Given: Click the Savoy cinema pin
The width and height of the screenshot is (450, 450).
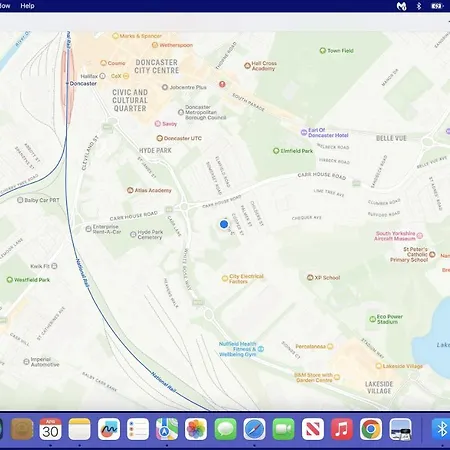Looking at the screenshot, I should [x=158, y=124].
